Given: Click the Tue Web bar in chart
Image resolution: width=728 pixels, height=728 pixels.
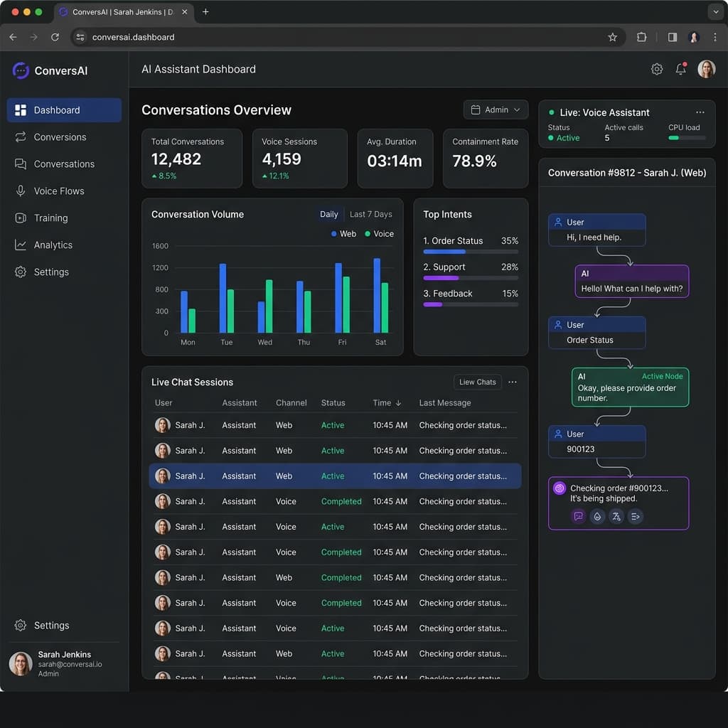Looking at the screenshot, I should [x=223, y=298].
